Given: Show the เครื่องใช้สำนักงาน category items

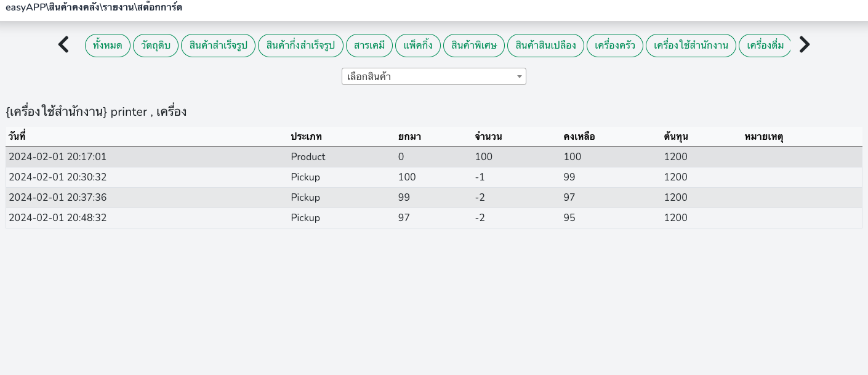Looking at the screenshot, I should [691, 46].
